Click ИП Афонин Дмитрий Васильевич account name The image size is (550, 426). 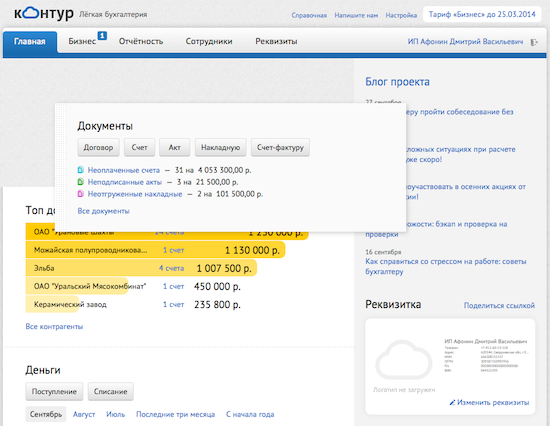465,42
